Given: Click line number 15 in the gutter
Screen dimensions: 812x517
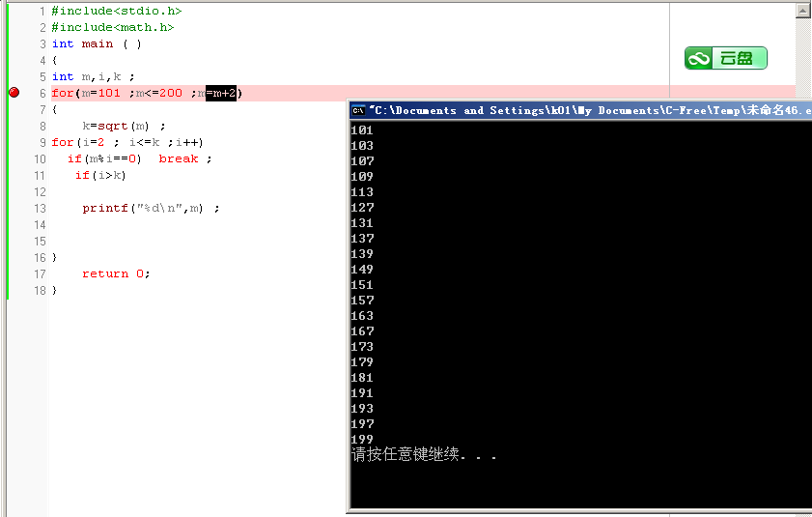Looking at the screenshot, I should point(40,242).
